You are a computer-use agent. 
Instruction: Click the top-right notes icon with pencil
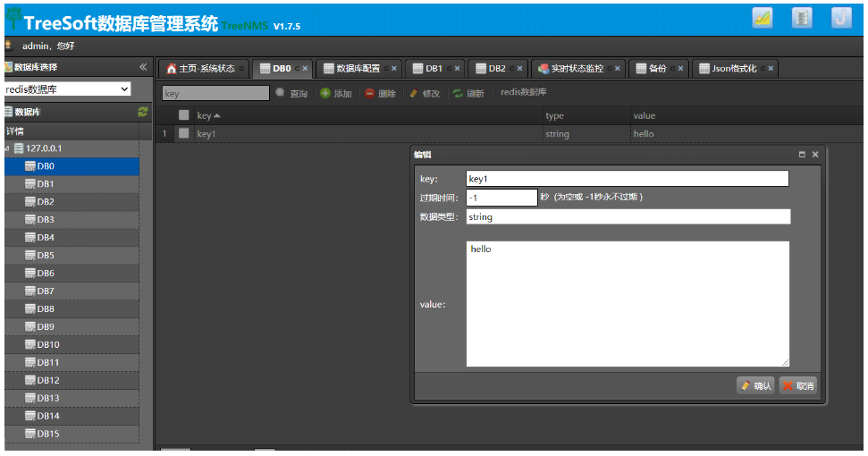tap(763, 17)
